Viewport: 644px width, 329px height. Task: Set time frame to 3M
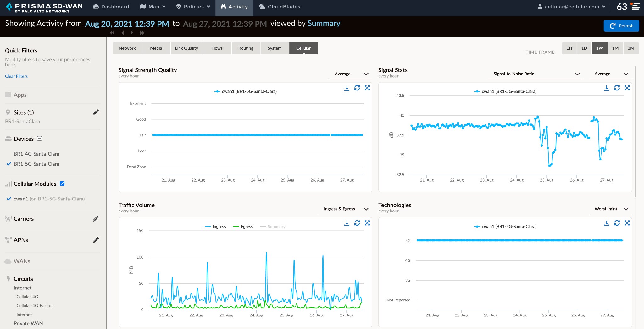(x=631, y=48)
